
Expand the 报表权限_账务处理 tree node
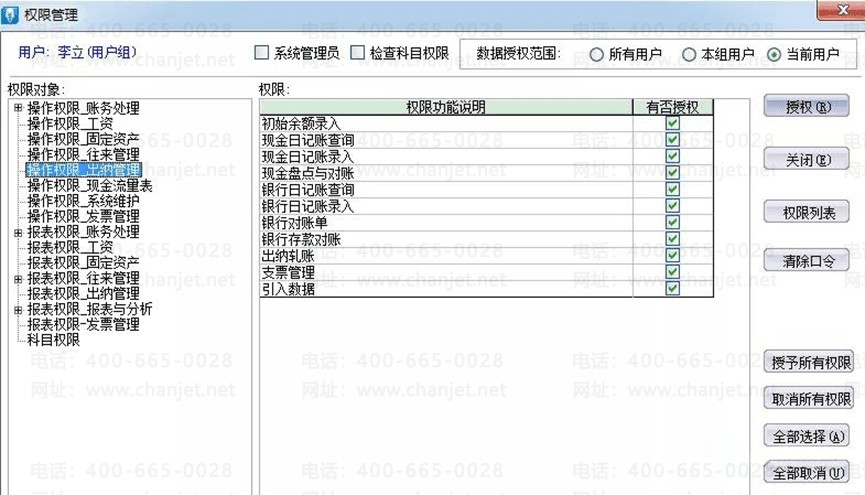pos(18,233)
